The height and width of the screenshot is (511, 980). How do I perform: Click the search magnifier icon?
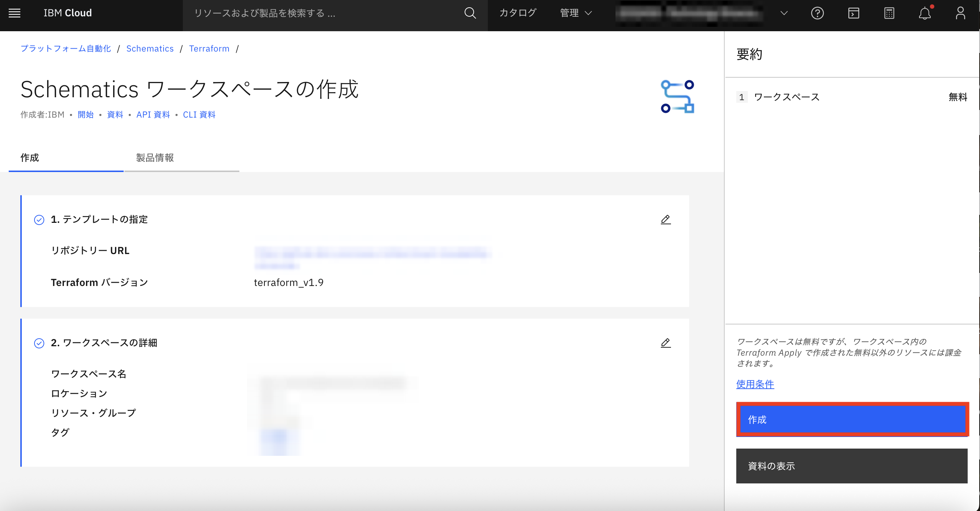470,13
